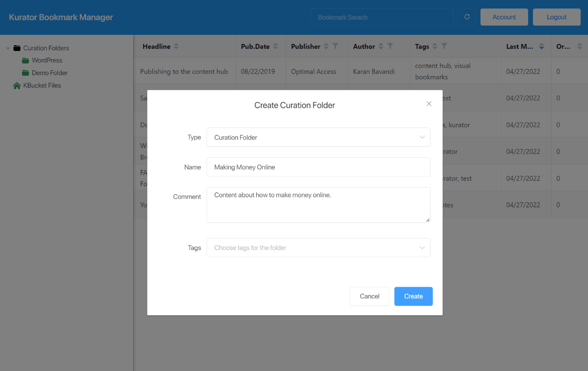This screenshot has height=371, width=588.
Task: Click the WordPress green folder icon
Action: click(26, 60)
